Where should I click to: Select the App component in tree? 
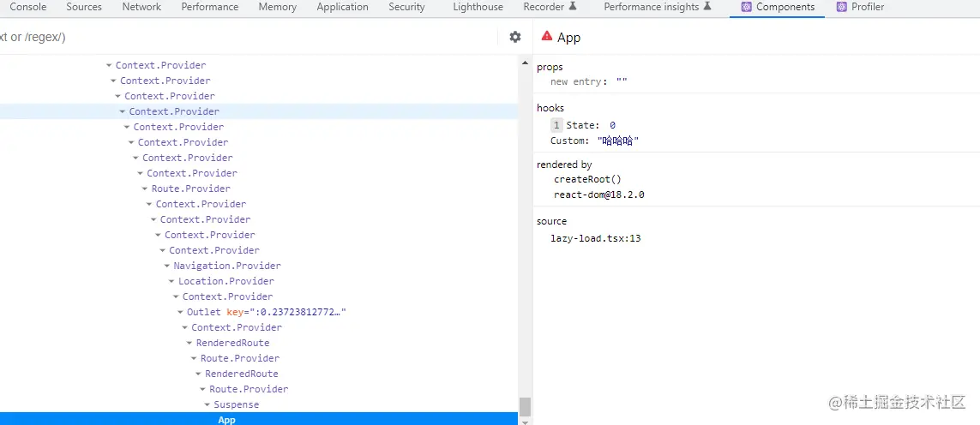tap(226, 420)
